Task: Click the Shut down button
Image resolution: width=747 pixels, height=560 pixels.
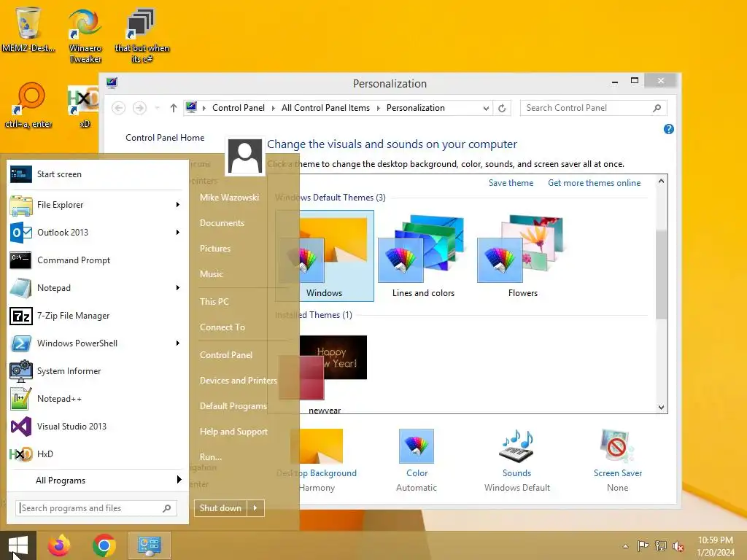Action: (220, 508)
